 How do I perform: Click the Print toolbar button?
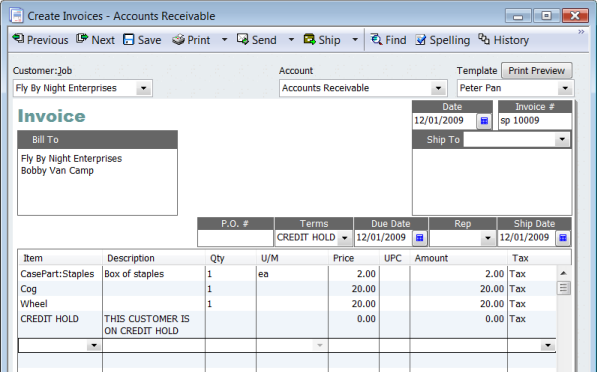[x=191, y=40]
